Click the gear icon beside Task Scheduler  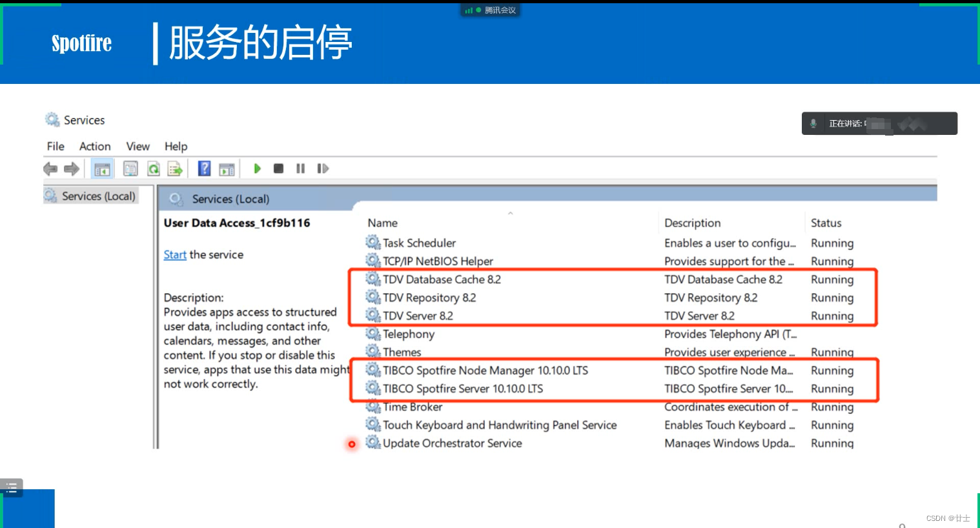pos(373,242)
